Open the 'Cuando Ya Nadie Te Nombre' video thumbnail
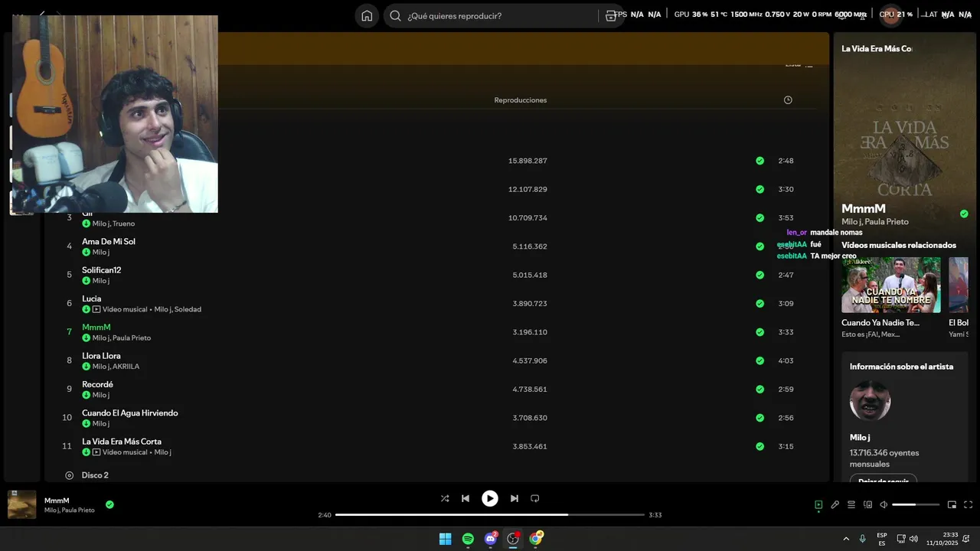Viewport: 980px width, 551px height. point(891,285)
